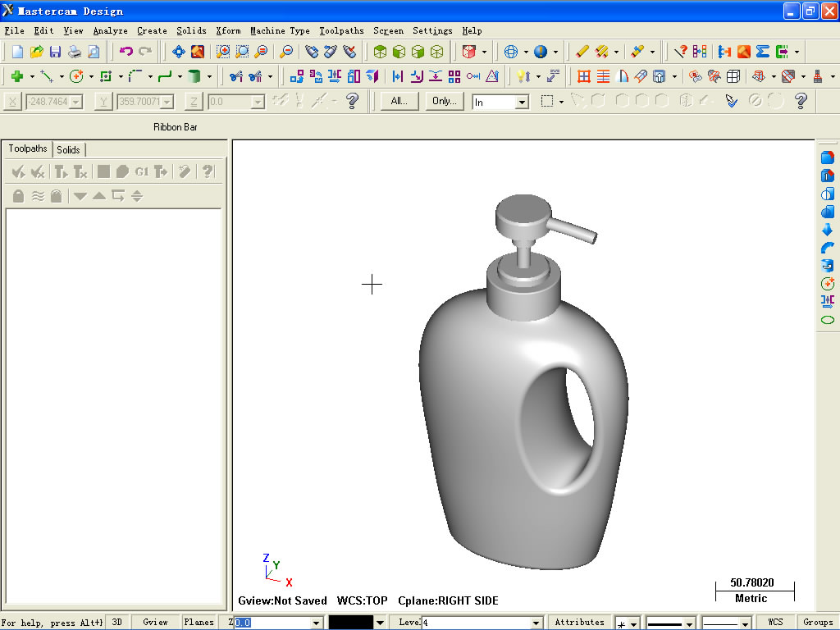840x630 pixels.
Task: Click the All... selection button
Action: click(399, 101)
